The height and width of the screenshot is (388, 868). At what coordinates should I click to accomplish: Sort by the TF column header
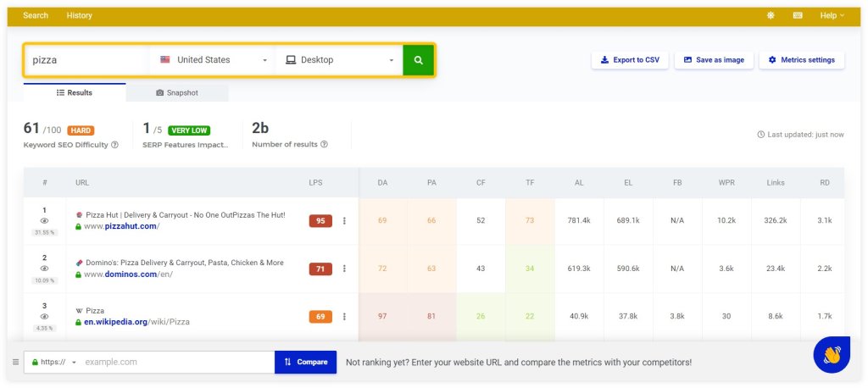click(x=530, y=183)
